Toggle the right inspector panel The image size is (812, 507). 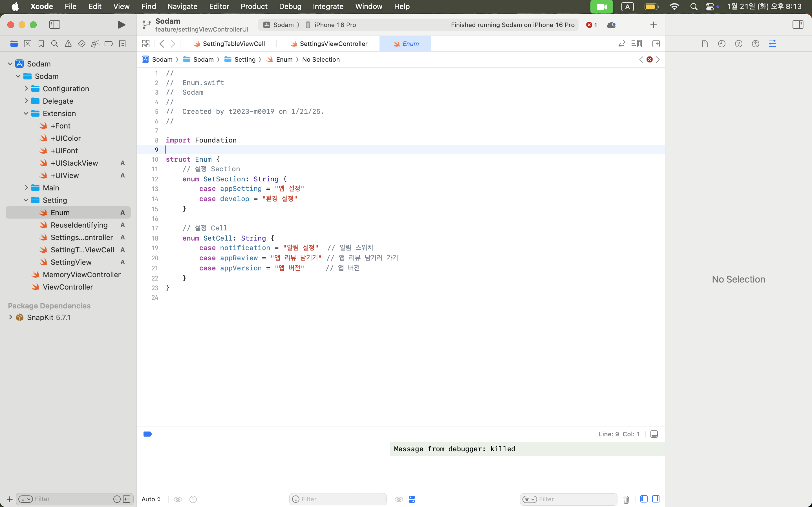pos(798,25)
